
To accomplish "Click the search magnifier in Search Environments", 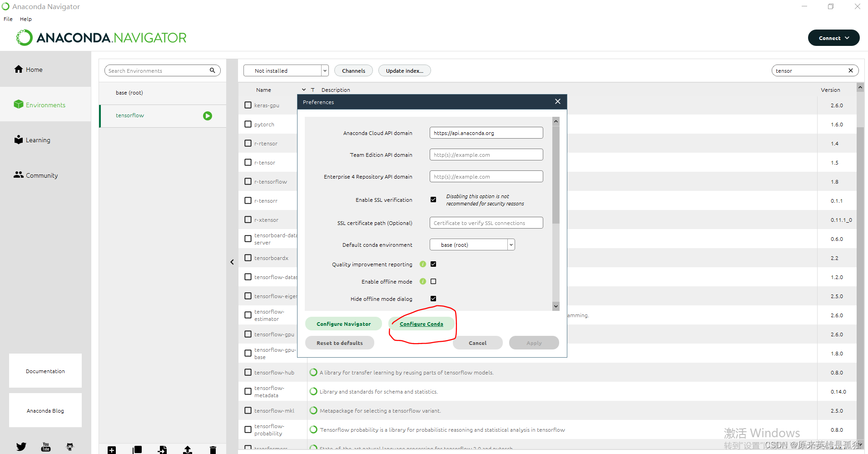I will 212,70.
